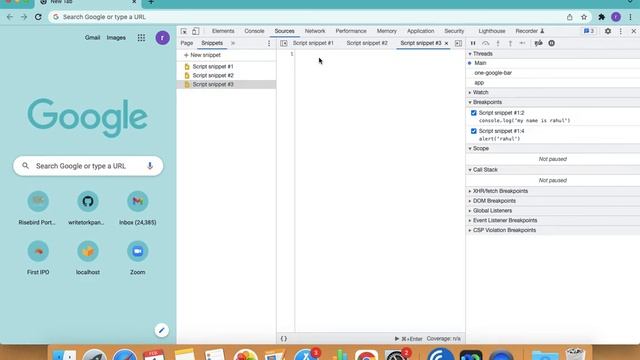Open the Zoom shortcut tile

click(x=138, y=257)
